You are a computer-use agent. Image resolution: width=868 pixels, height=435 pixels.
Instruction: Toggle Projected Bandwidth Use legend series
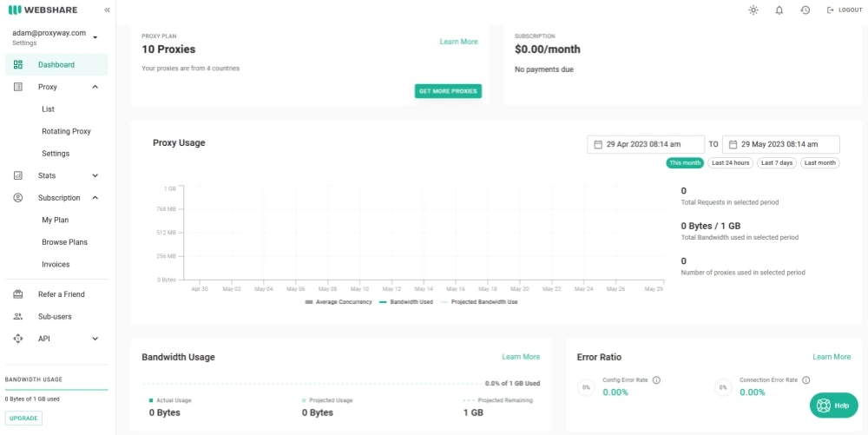(479, 302)
